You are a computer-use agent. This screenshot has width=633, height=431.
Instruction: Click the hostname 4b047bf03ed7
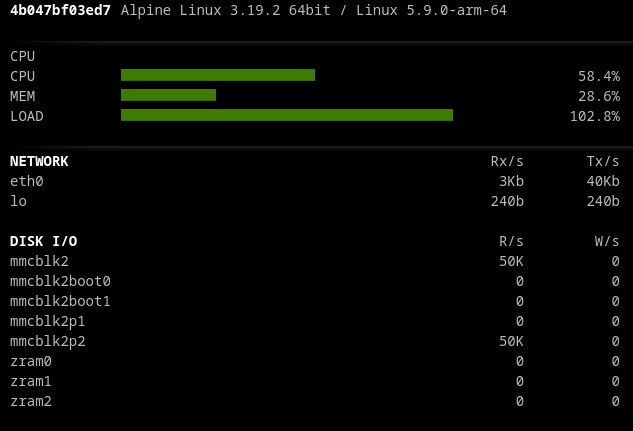pos(60,11)
